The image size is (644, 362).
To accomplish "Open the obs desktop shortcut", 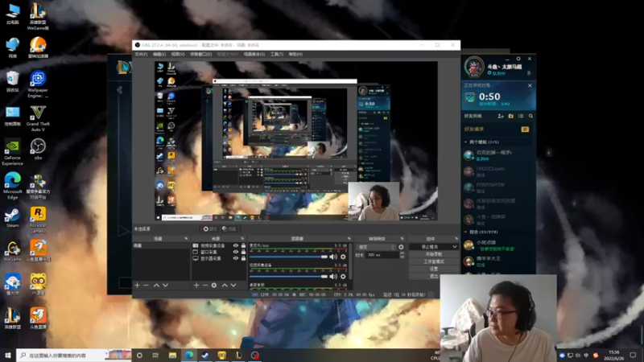I will point(38,149).
